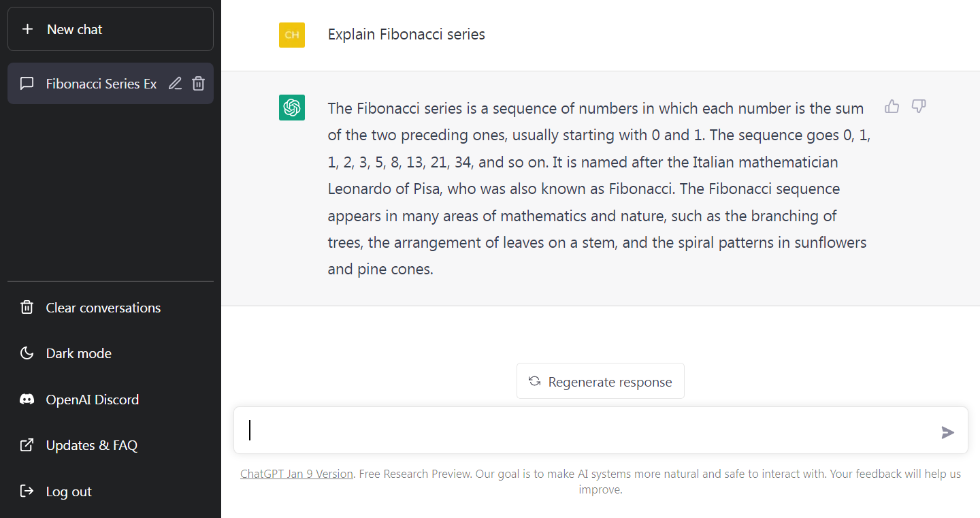980x518 pixels.
Task: Delete the Fibonacci Series Ex conversation
Action: [x=198, y=83]
